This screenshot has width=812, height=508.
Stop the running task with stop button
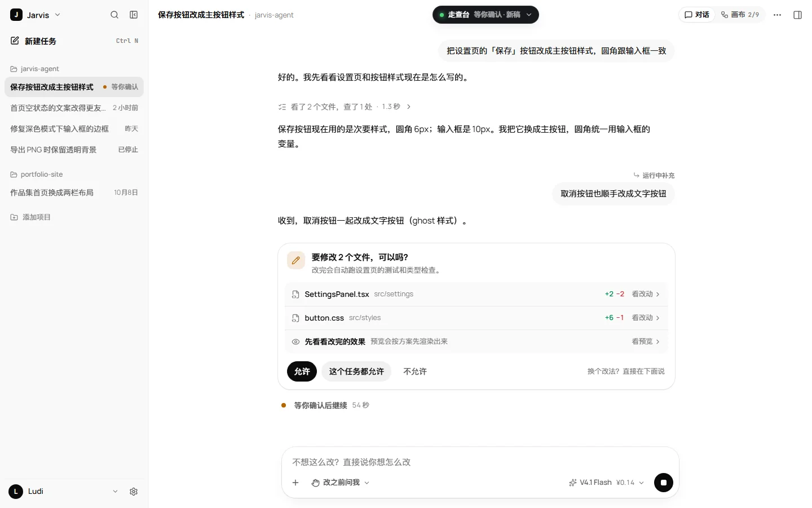tap(663, 483)
